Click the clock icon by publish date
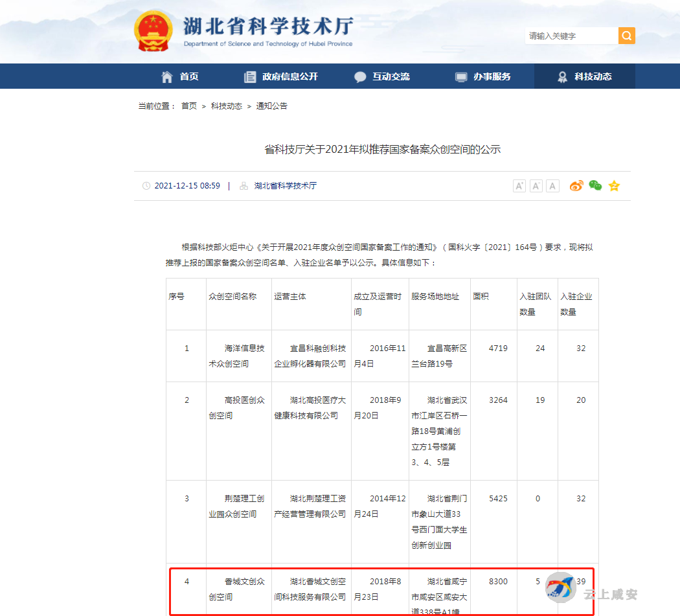Viewport: 680px width, 616px height. point(146,186)
